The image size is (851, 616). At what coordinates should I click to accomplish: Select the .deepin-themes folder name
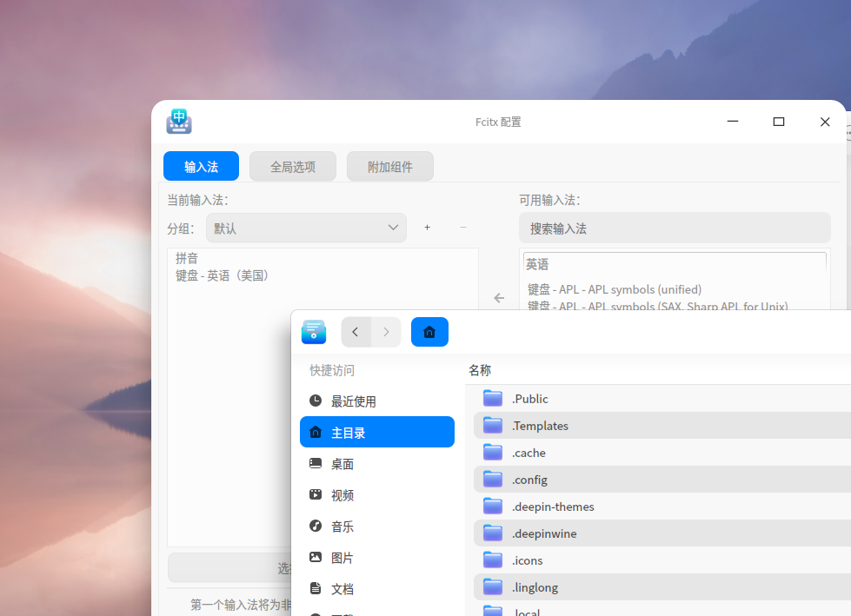coord(553,507)
